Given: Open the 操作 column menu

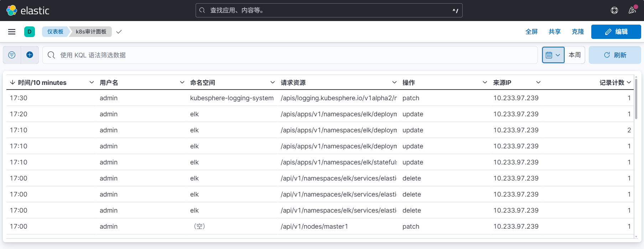Looking at the screenshot, I should [485, 82].
